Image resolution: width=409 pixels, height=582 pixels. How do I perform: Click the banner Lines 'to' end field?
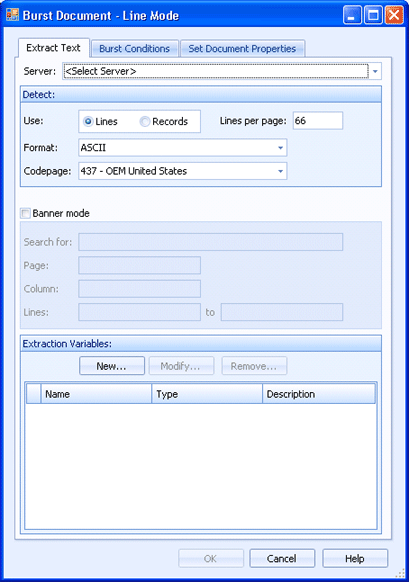point(282,312)
